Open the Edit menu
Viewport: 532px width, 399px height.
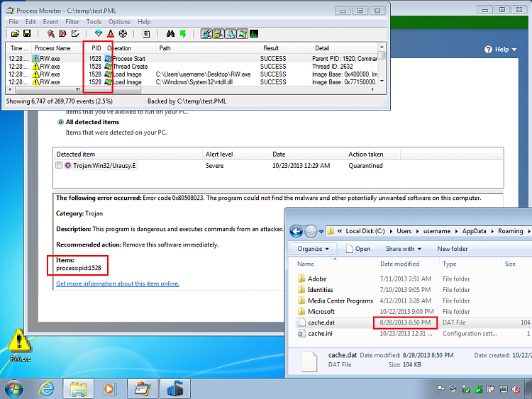click(x=31, y=22)
